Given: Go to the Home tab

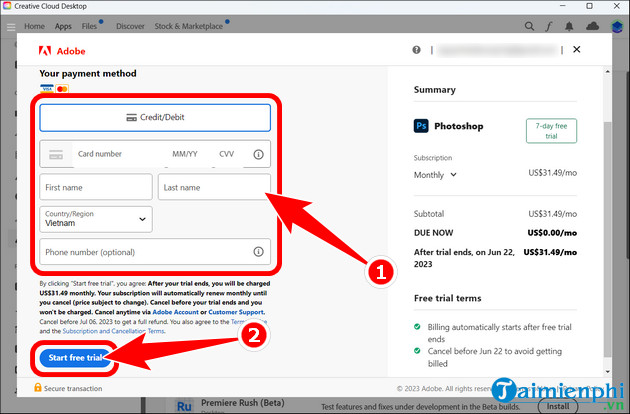Looking at the screenshot, I should tap(34, 26).
